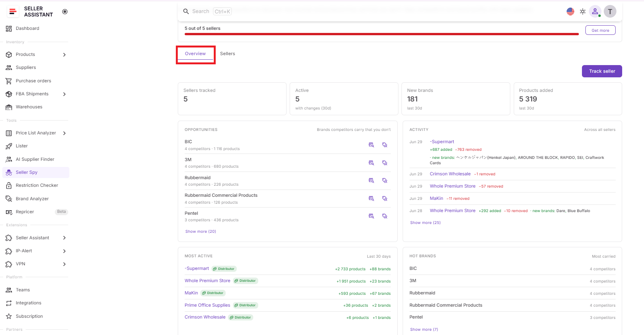Open the Warehouses icon
This screenshot has width=644, height=335.
click(x=9, y=107)
